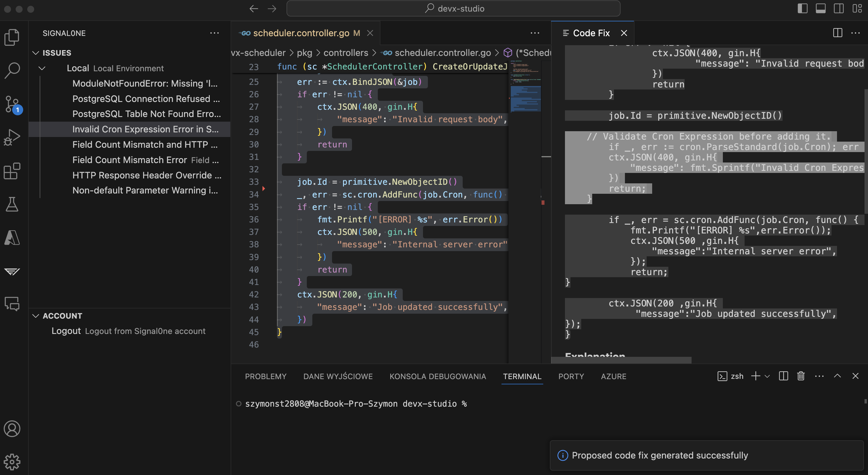This screenshot has height=475, width=868.
Task: Toggle the secondary side bar layout button
Action: pyautogui.click(x=839, y=8)
